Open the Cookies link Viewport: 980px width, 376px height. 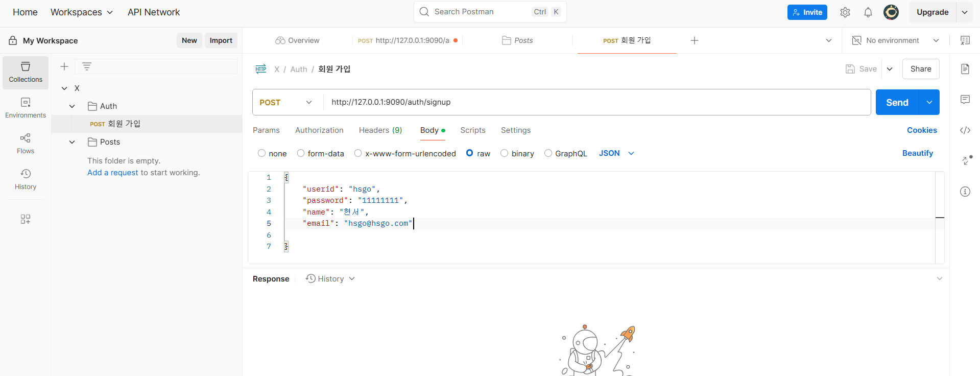pos(922,130)
